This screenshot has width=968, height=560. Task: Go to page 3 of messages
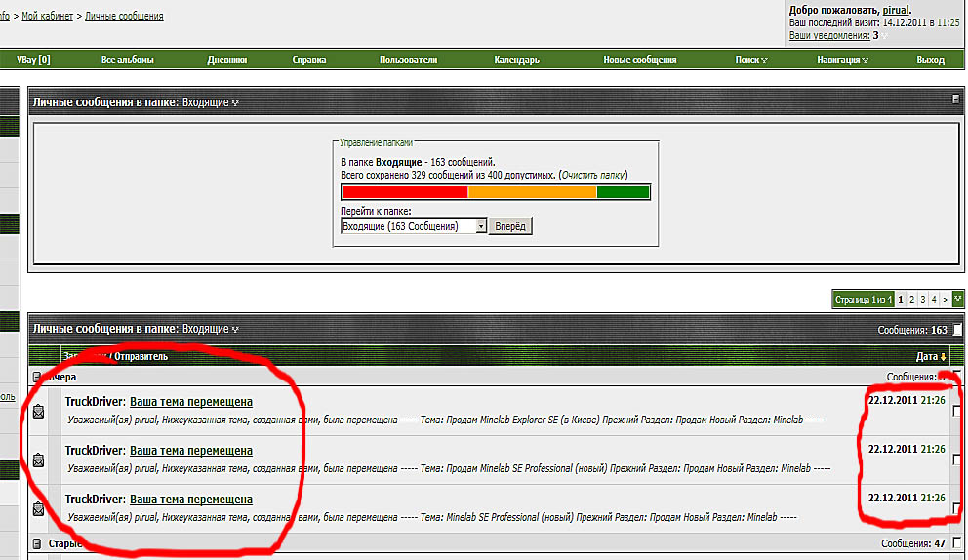click(x=923, y=300)
